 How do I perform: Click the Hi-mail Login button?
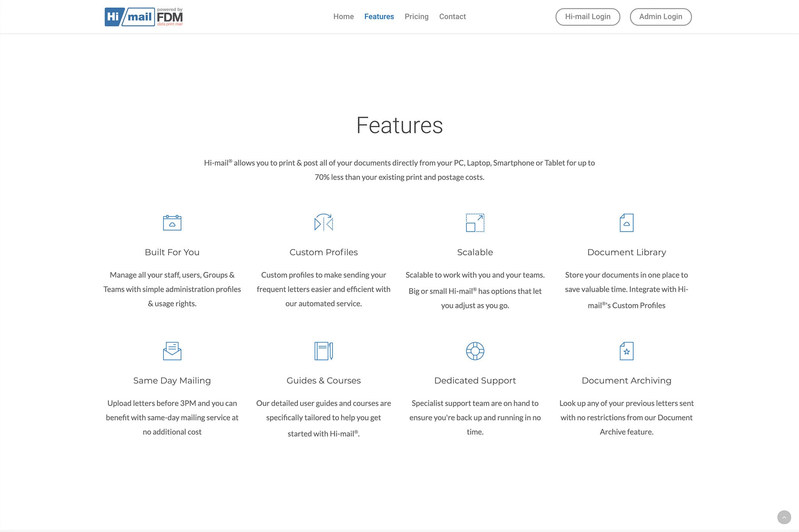pos(588,17)
